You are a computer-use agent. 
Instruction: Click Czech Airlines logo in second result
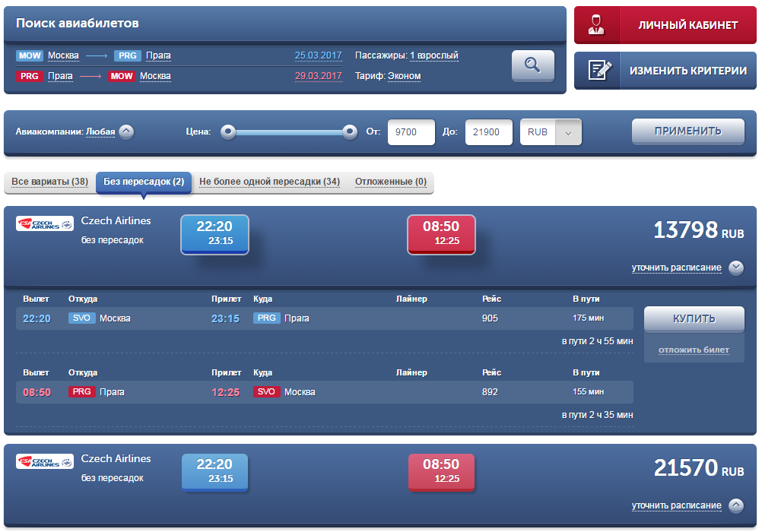click(x=45, y=461)
